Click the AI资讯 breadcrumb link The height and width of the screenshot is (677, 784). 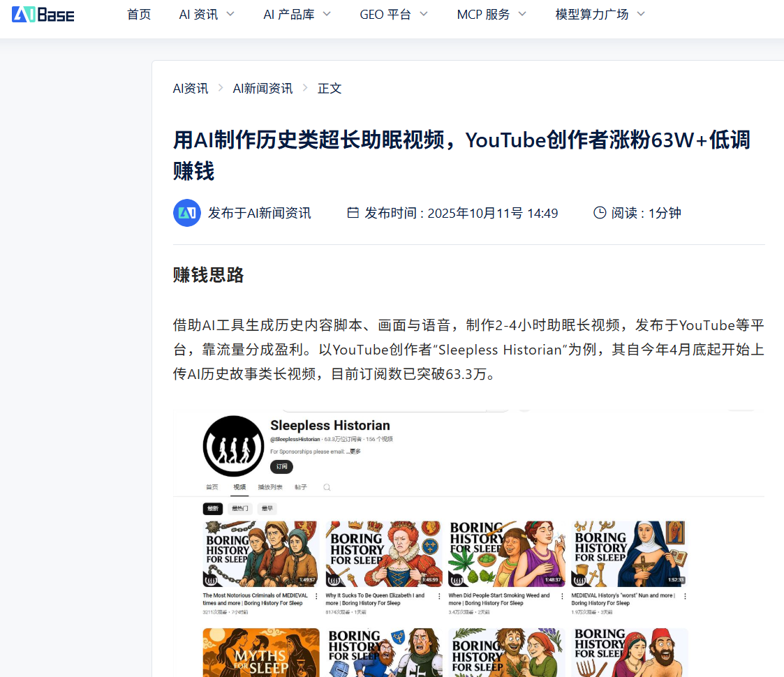point(191,89)
